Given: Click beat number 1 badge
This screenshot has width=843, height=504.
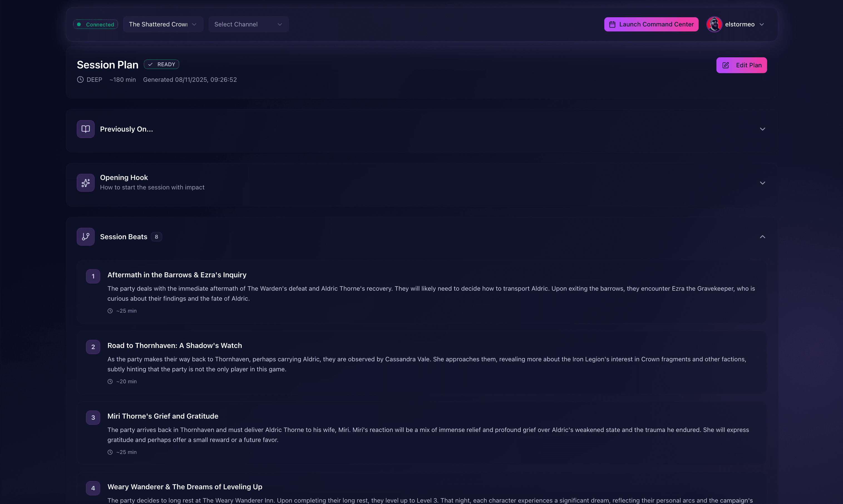Looking at the screenshot, I should (x=93, y=276).
